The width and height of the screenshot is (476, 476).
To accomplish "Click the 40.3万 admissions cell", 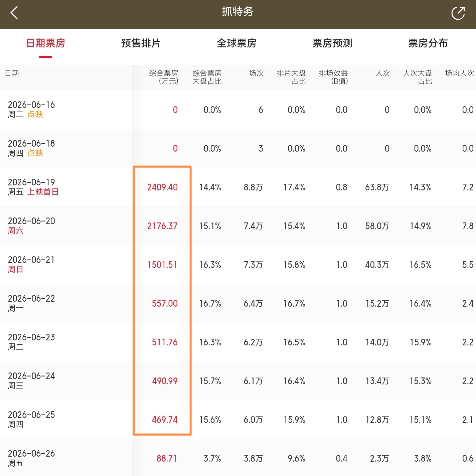I will [x=377, y=265].
